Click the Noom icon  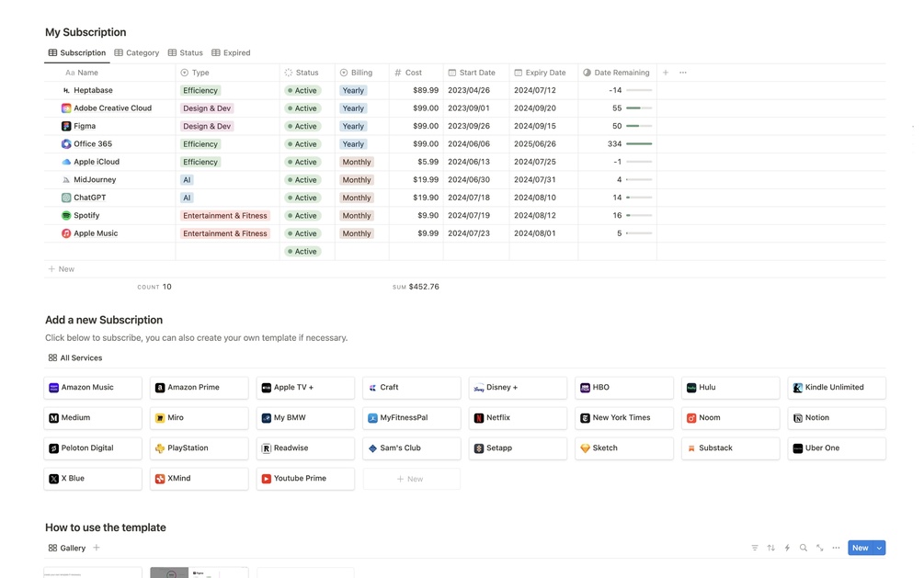click(691, 418)
